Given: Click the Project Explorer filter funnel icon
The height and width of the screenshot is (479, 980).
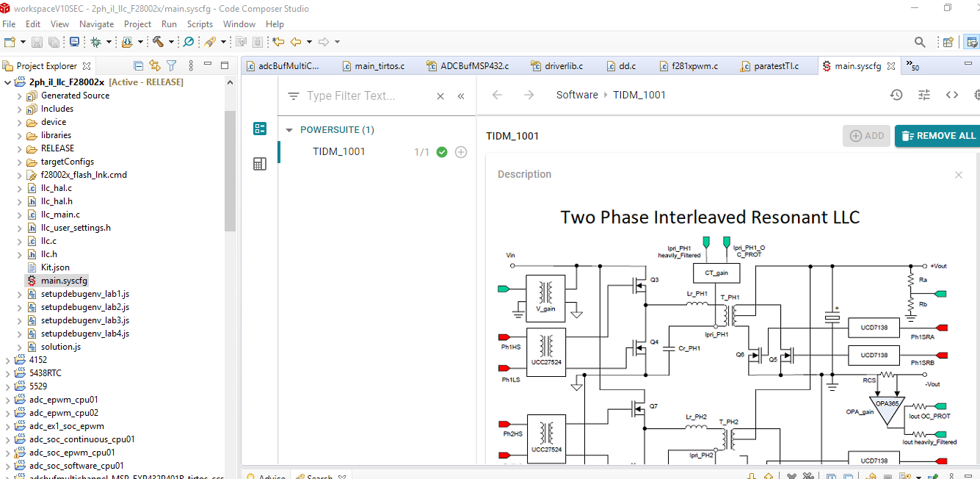Looking at the screenshot, I should tap(171, 65).
